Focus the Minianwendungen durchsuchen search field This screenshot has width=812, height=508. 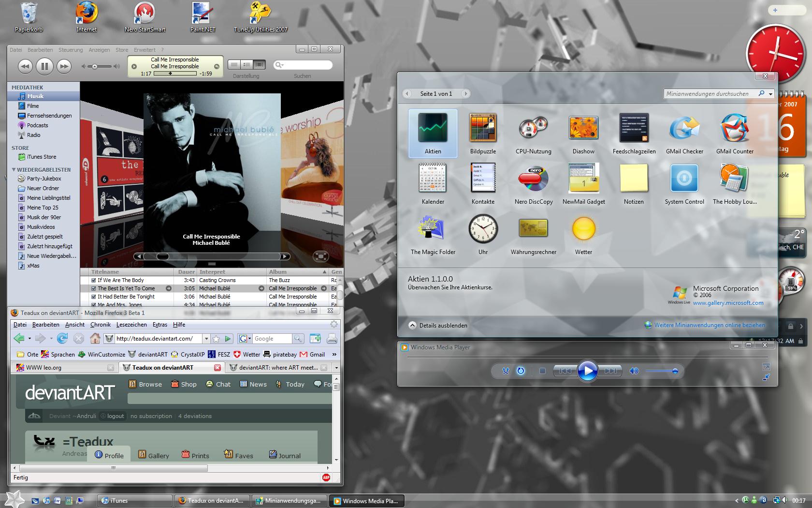pos(710,94)
